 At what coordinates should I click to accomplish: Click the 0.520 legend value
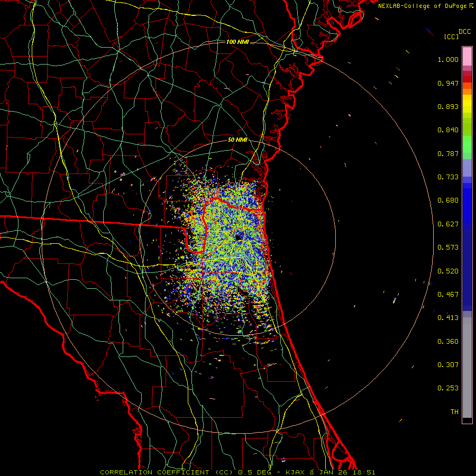pyautogui.click(x=448, y=271)
